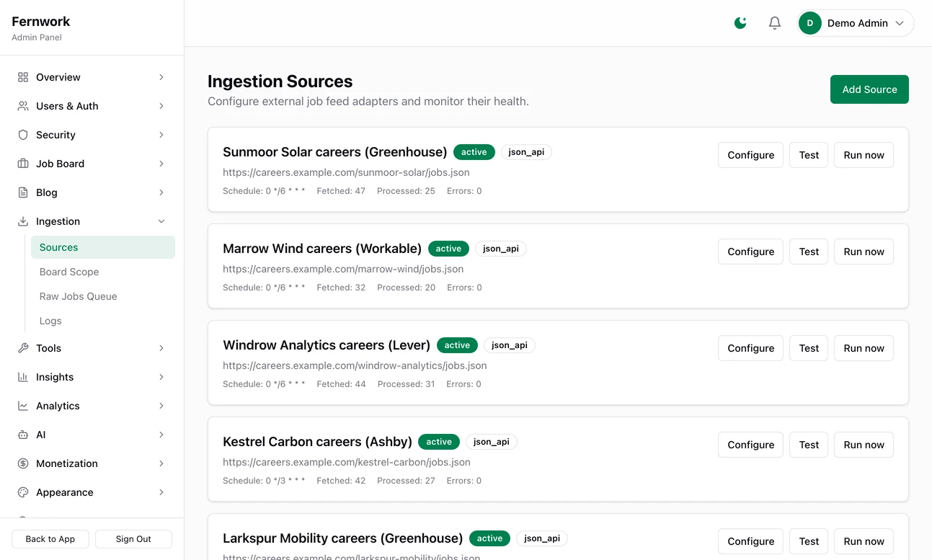The image size is (932, 560).
Task: Expand the Analytics section chevron
Action: click(x=161, y=406)
